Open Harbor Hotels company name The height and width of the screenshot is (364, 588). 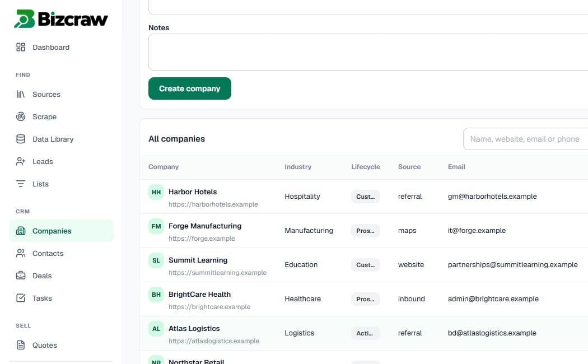click(x=193, y=192)
